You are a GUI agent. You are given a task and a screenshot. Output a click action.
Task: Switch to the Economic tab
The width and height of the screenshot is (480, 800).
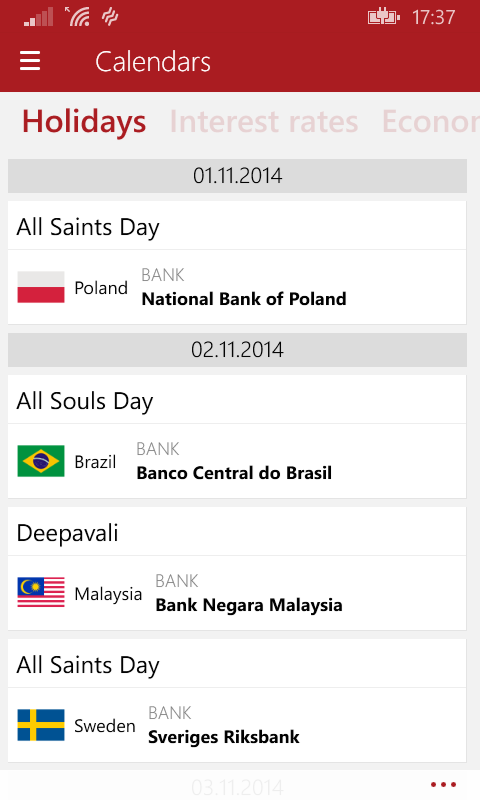point(431,122)
